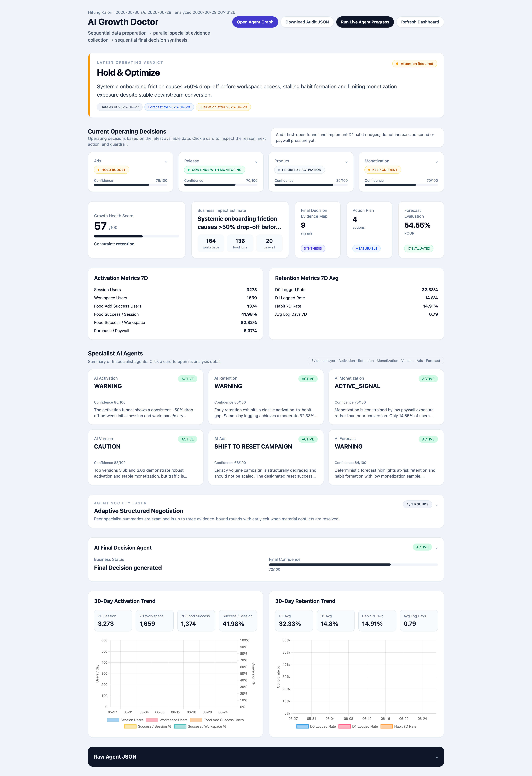Click the Ads confidence progress bar
This screenshot has height=776, width=532.
(131, 185)
